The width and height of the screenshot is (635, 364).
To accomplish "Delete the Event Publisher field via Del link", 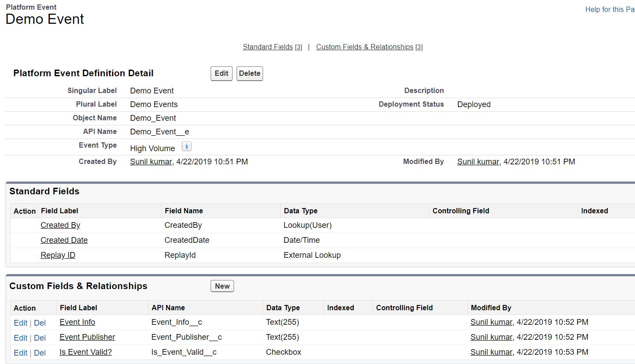I will click(x=40, y=338).
